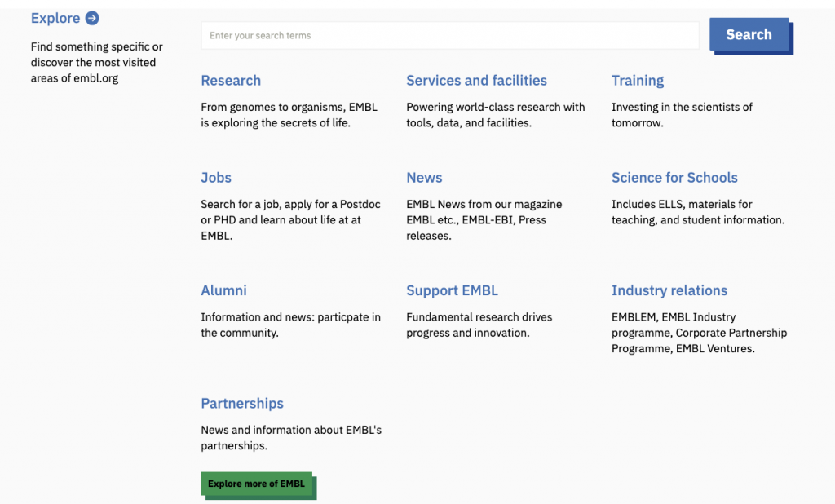
Task: Open the Alumni link
Action: pos(223,290)
